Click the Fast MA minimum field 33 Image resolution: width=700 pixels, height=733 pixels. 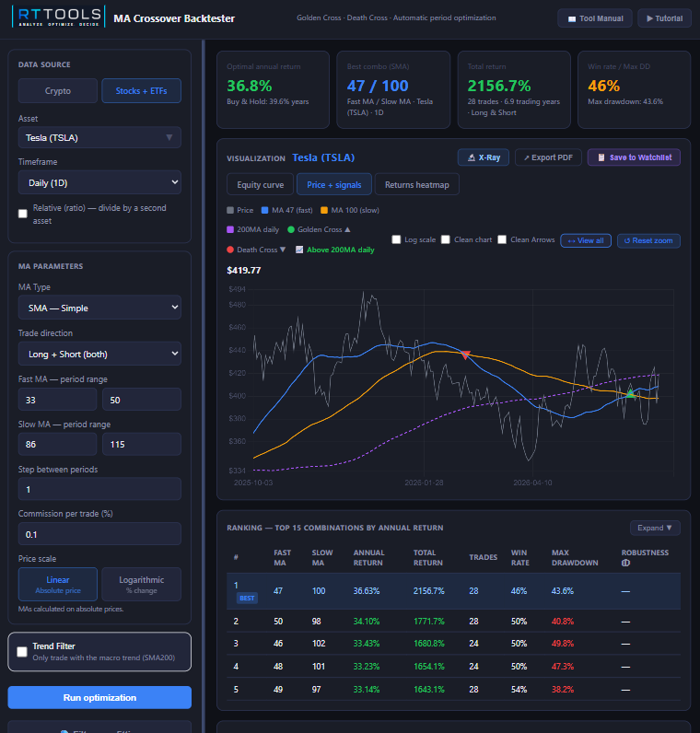[57, 400]
